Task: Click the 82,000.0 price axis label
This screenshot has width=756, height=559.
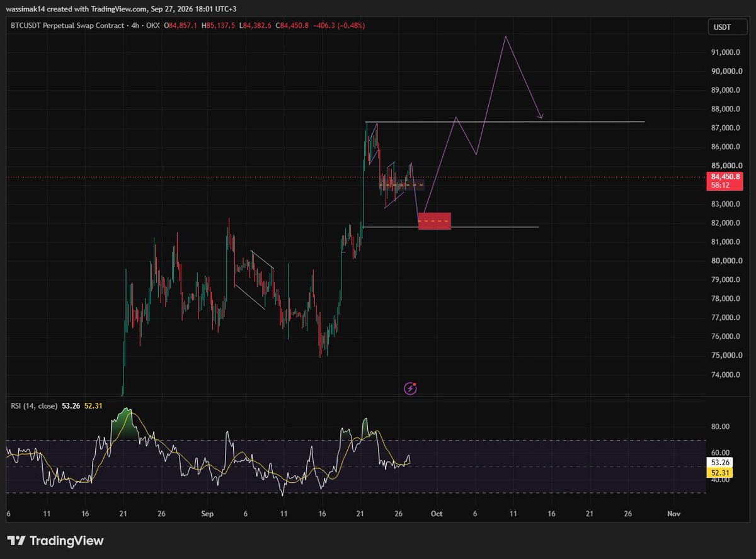Action: point(724,223)
